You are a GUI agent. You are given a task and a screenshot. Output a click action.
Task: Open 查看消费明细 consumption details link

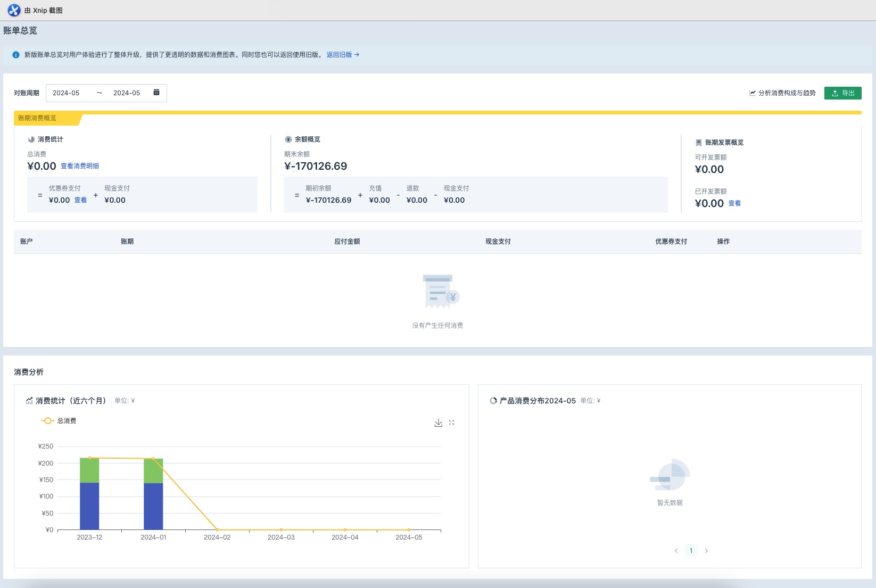click(x=80, y=166)
